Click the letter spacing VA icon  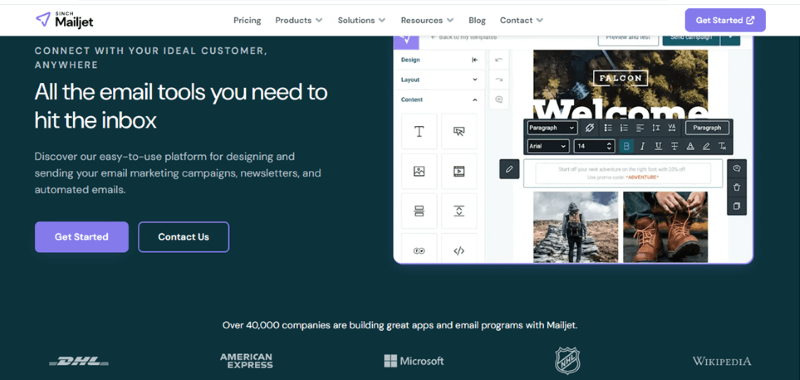672,128
